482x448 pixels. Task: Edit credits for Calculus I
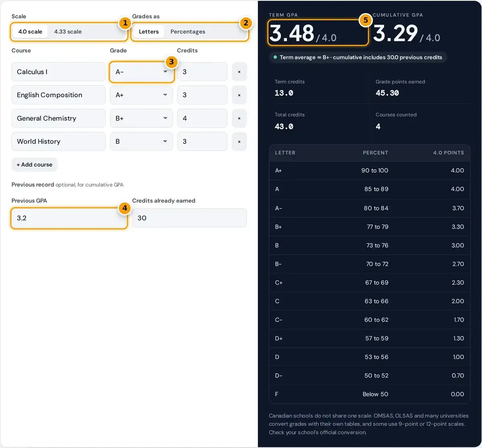tap(202, 72)
